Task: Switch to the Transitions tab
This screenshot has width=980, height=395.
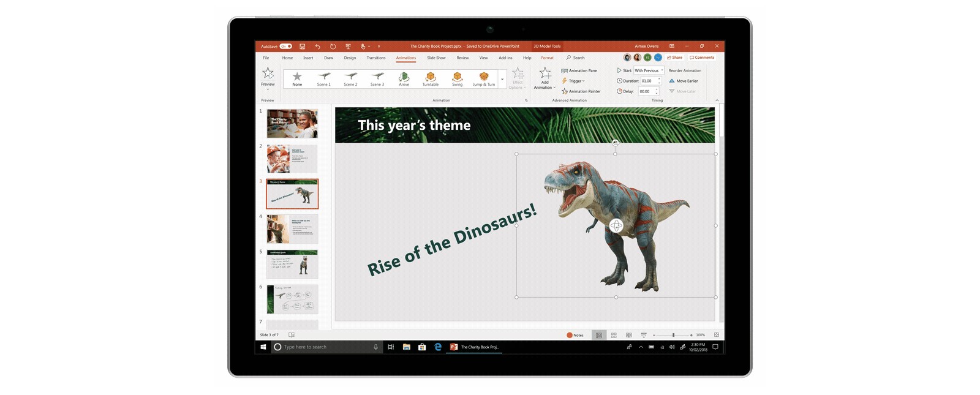Action: point(376,58)
